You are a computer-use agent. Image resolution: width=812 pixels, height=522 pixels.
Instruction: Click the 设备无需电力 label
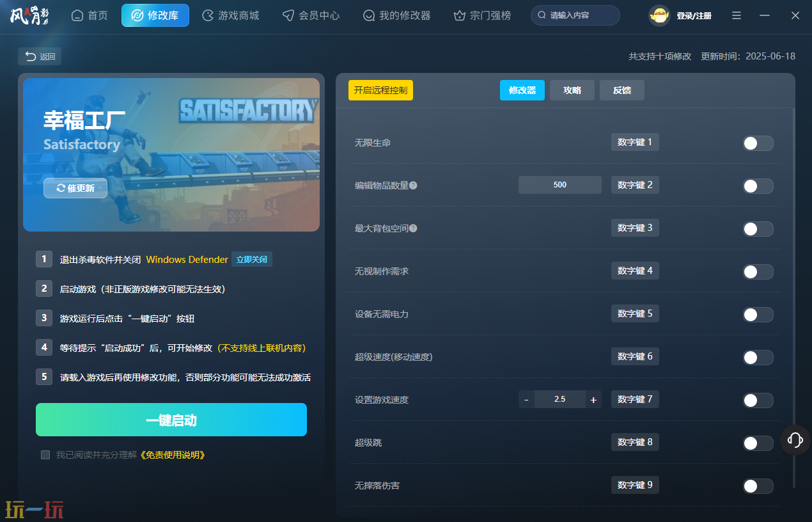pos(382,314)
